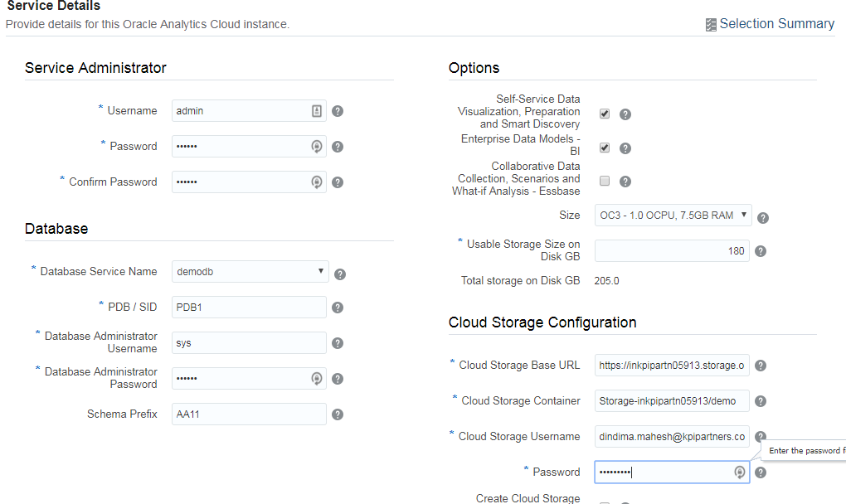This screenshot has width=846, height=504.
Task: Expand the Size dropdown OC3 option
Action: point(673,216)
